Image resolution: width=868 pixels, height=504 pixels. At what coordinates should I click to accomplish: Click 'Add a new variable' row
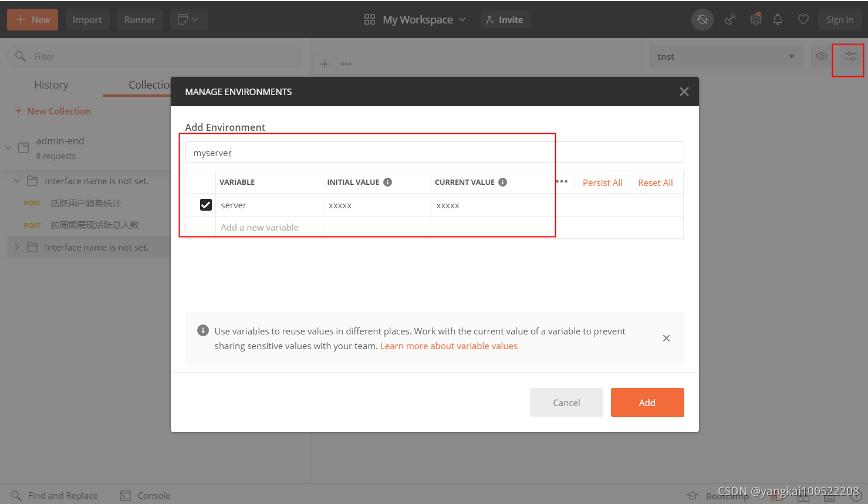(x=269, y=227)
